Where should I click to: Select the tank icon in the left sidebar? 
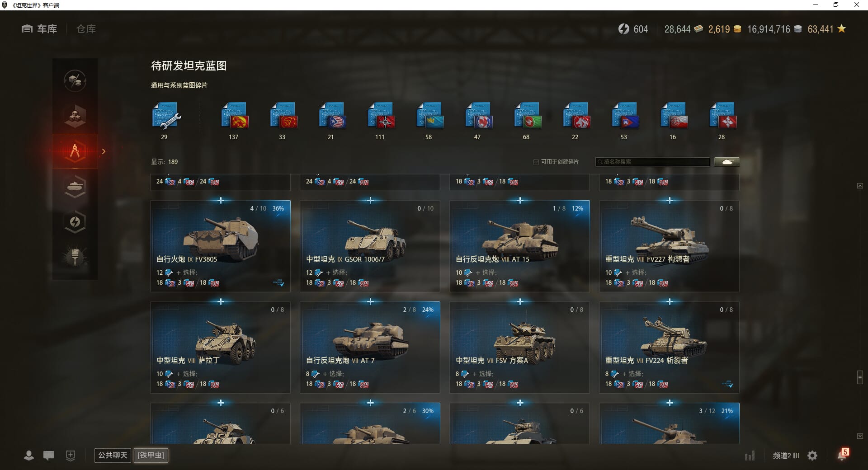[x=75, y=187]
